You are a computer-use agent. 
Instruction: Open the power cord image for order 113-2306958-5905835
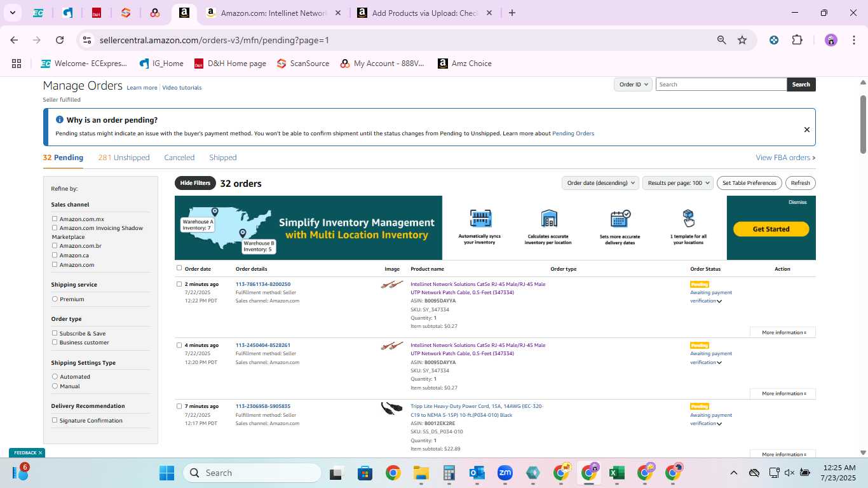392,408
